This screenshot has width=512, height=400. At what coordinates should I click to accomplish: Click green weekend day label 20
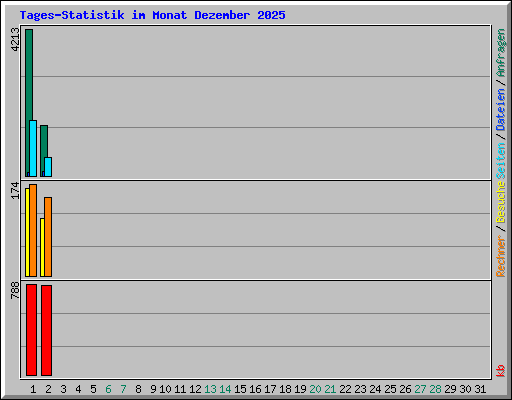coord(315,389)
